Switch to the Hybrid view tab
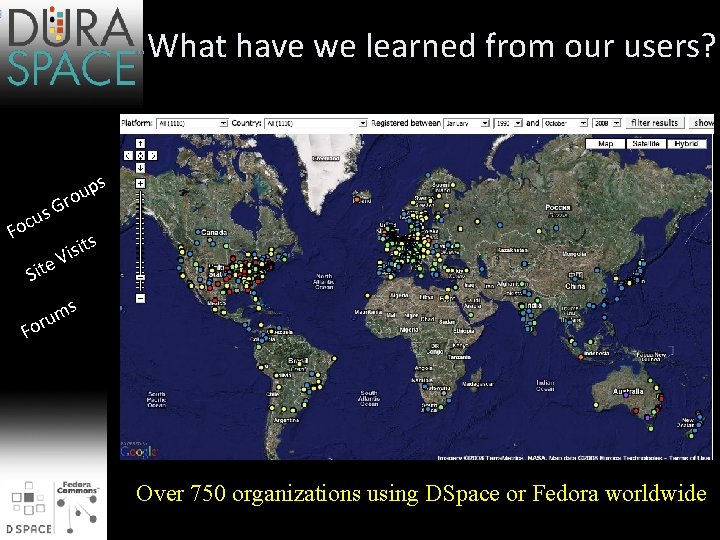 pyautogui.click(x=686, y=144)
